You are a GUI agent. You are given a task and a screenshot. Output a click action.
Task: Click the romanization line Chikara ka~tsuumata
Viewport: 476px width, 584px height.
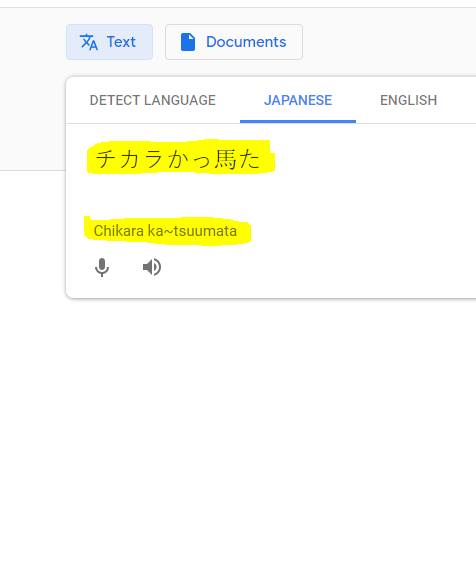coord(165,231)
